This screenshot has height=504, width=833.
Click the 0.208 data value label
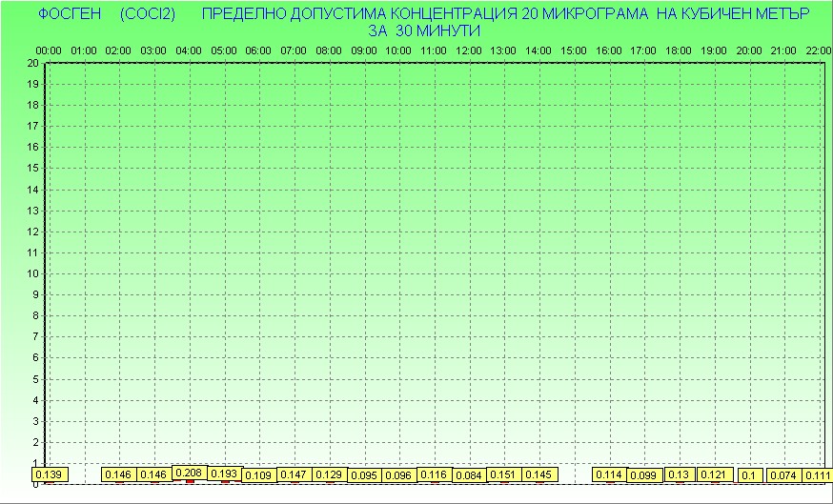(189, 473)
